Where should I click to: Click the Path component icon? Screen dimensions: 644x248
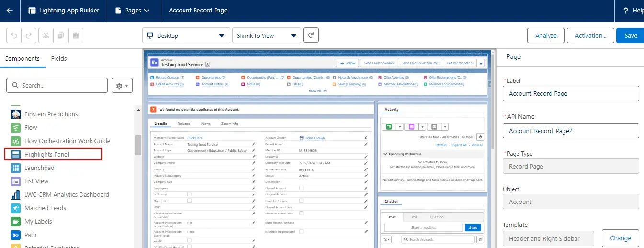(x=16, y=235)
